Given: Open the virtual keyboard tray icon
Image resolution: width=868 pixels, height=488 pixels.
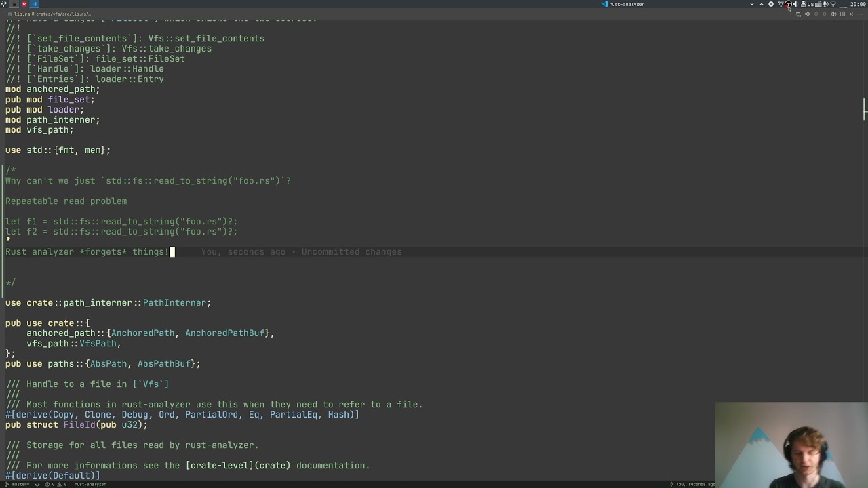Looking at the screenshot, I should point(818,4).
